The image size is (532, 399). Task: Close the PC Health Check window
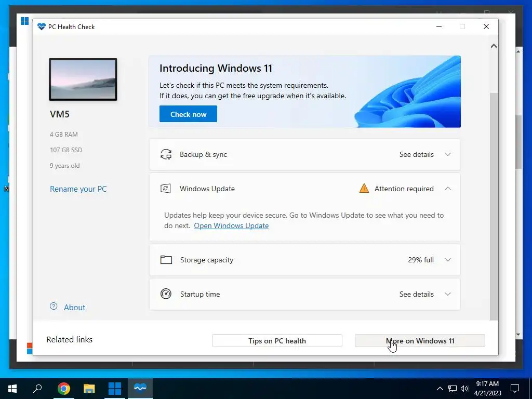point(486,26)
